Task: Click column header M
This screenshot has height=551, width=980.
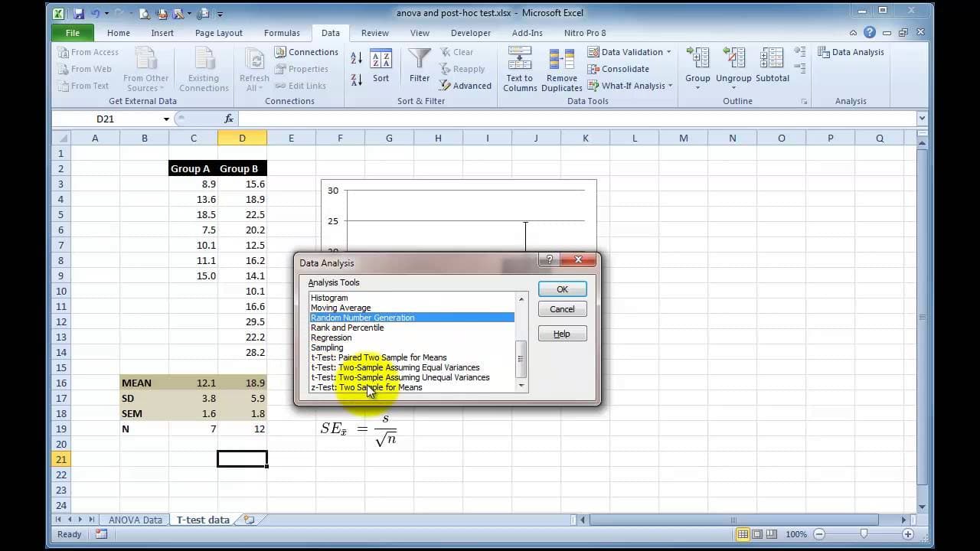Action: point(683,139)
